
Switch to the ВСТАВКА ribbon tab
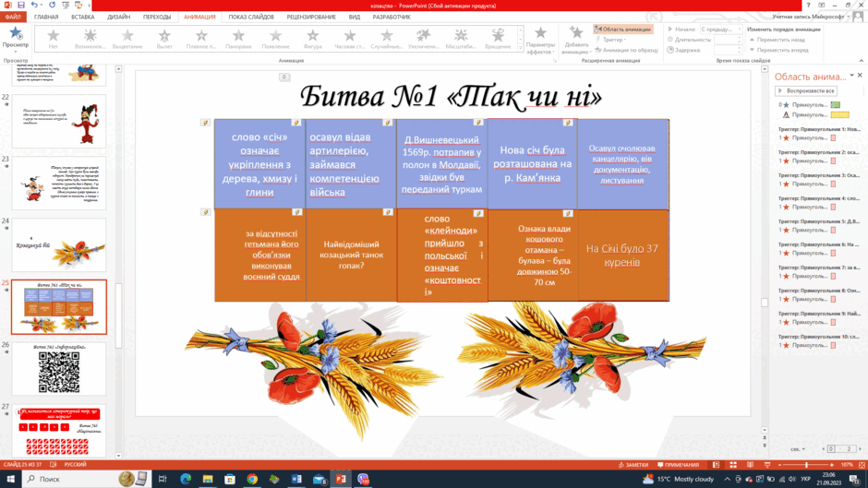coord(82,18)
